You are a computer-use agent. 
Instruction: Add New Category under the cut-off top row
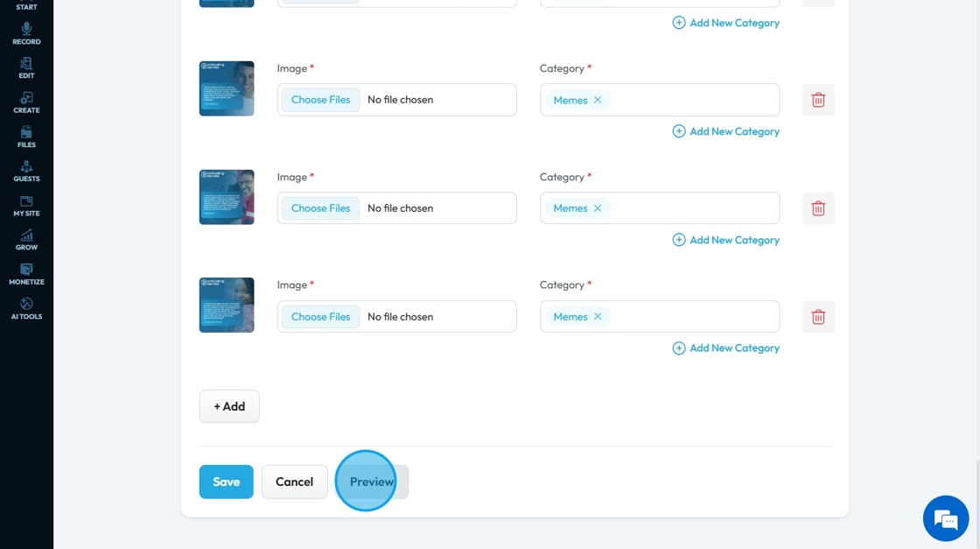click(x=725, y=23)
